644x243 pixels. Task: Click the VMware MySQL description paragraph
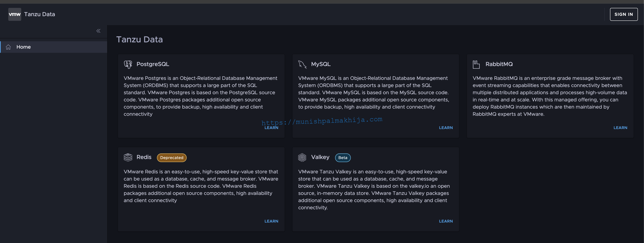click(374, 93)
